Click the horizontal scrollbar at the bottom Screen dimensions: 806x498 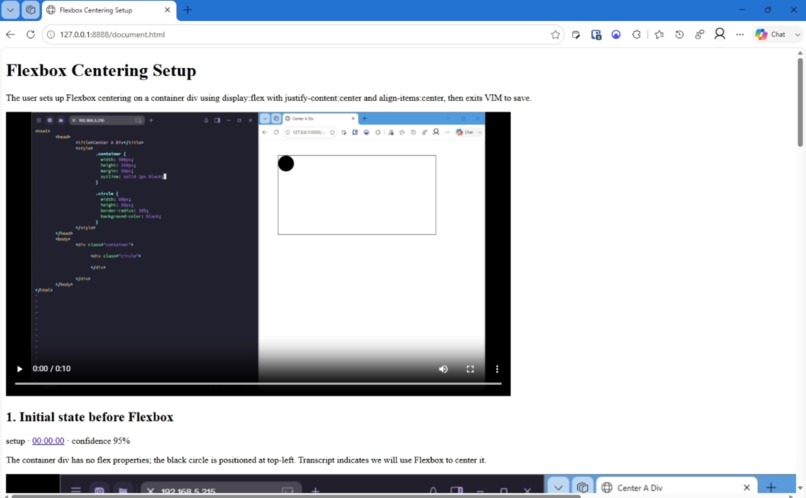[x=296, y=496]
